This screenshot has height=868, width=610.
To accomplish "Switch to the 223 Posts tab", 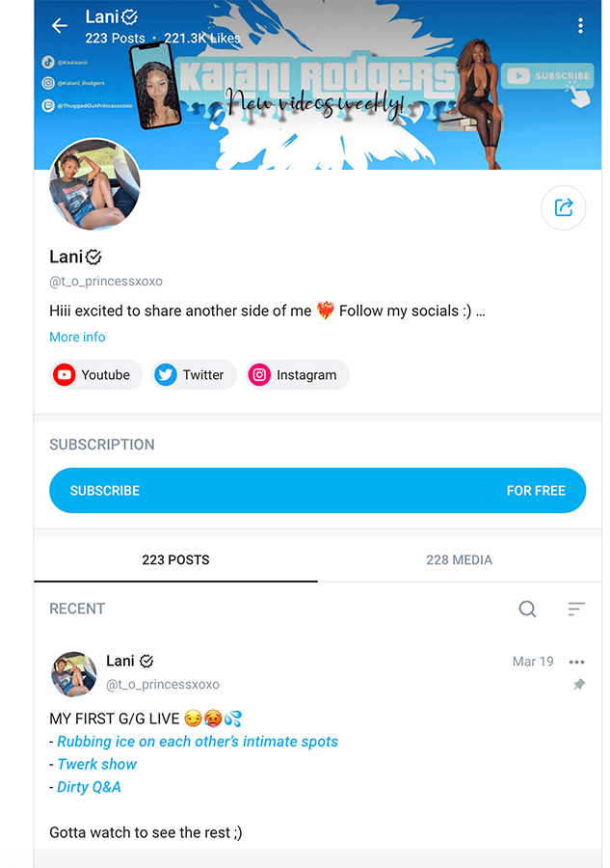I will [175, 559].
